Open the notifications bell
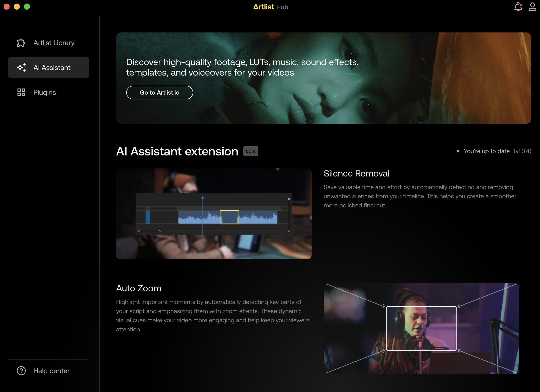Screen dimensions: 540x392 tap(518, 7)
